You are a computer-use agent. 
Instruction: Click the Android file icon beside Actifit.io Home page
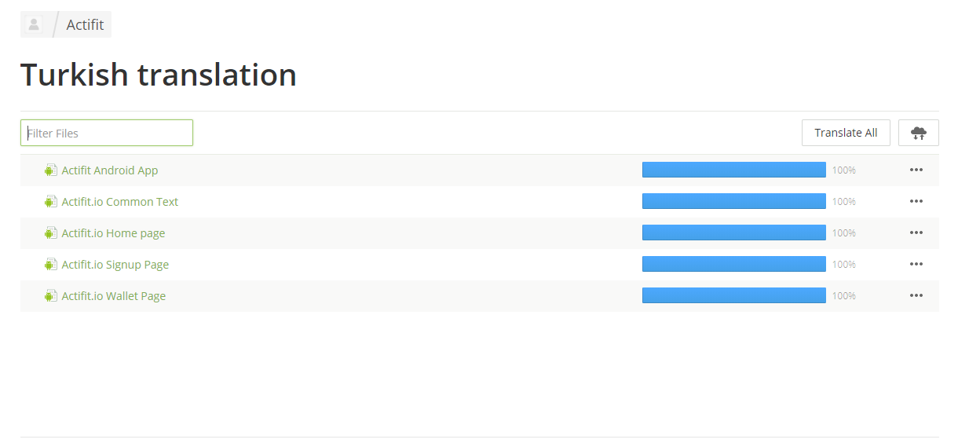(x=51, y=233)
